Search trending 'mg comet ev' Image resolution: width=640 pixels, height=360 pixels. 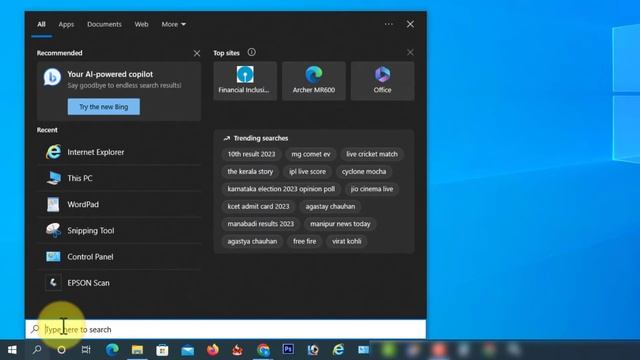311,154
